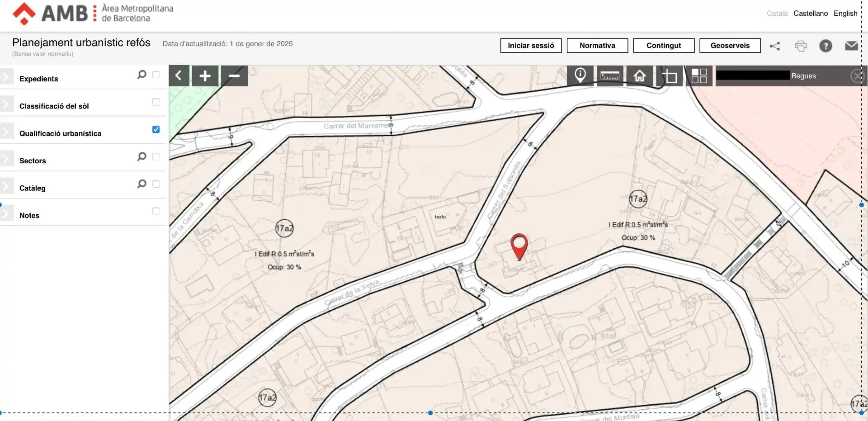This screenshot has width=868, height=421.
Task: Search within Catàleg layer
Action: pyautogui.click(x=142, y=184)
